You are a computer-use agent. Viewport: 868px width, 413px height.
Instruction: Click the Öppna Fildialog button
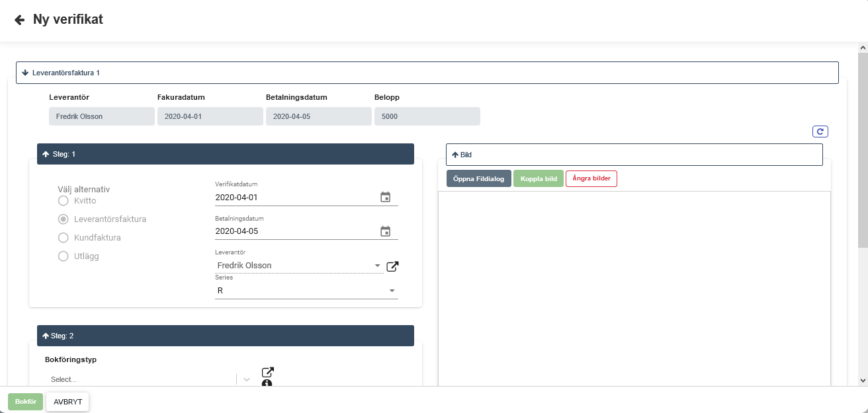tap(478, 179)
